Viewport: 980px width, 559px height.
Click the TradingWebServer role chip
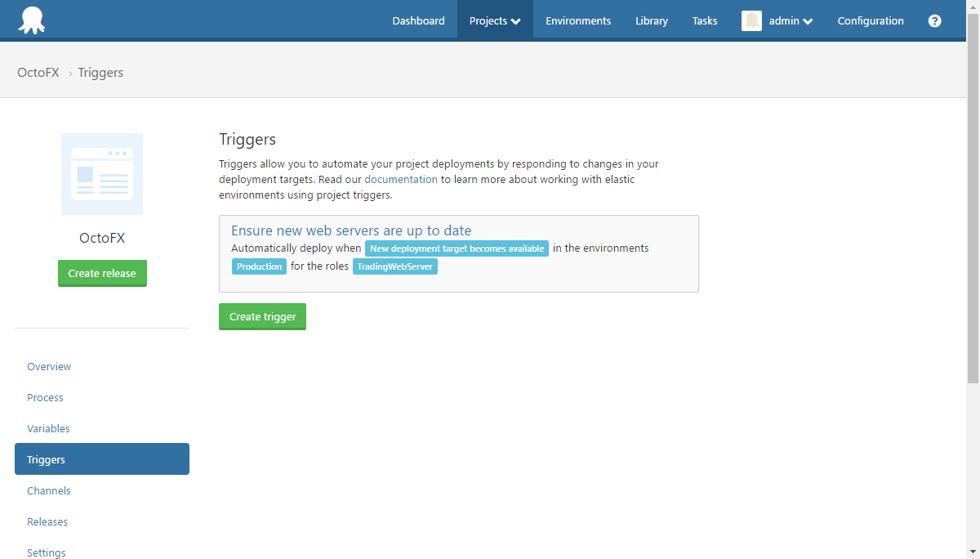click(x=395, y=266)
